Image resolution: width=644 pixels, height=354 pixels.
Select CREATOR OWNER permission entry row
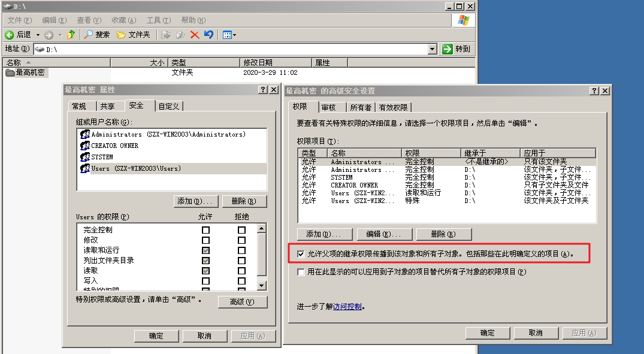tap(447, 185)
